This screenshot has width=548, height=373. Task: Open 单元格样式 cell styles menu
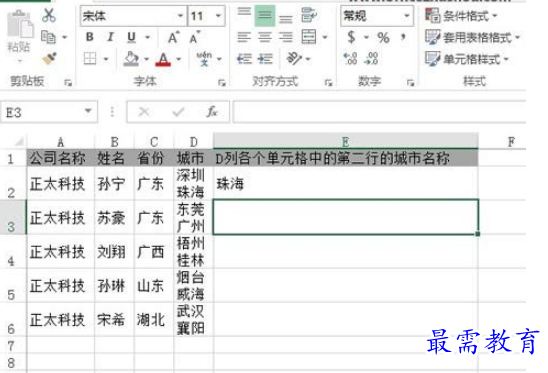[467, 59]
